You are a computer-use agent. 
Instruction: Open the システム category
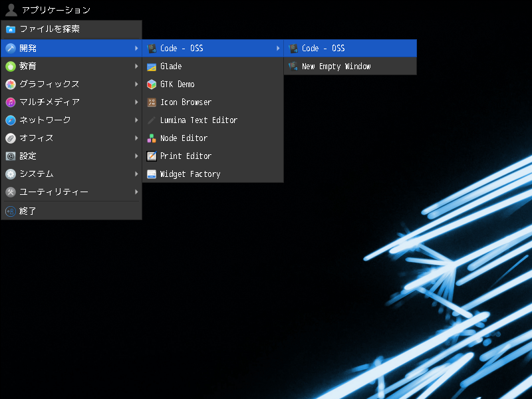71,174
